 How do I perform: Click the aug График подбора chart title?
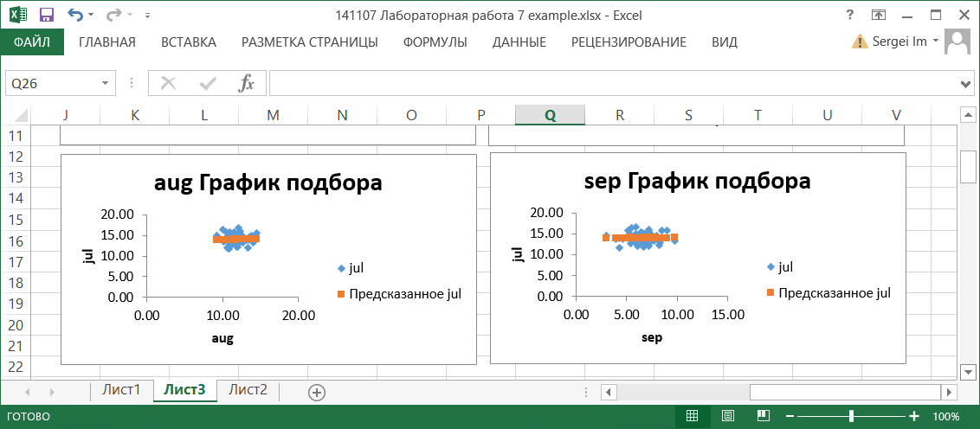(268, 183)
